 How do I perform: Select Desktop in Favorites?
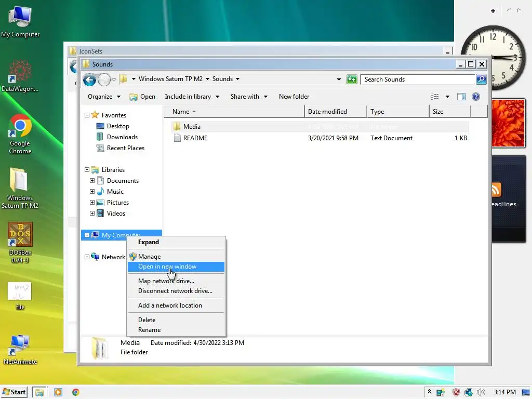point(118,126)
